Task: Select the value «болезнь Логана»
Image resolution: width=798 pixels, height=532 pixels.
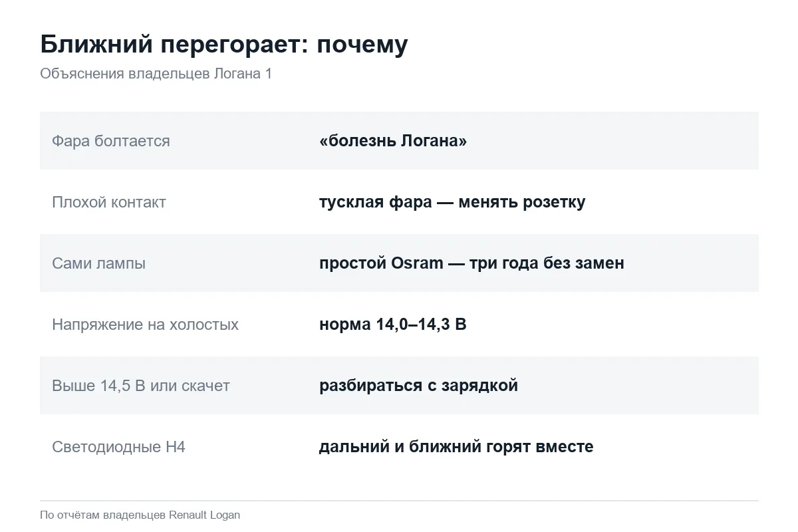Action: click(x=393, y=141)
